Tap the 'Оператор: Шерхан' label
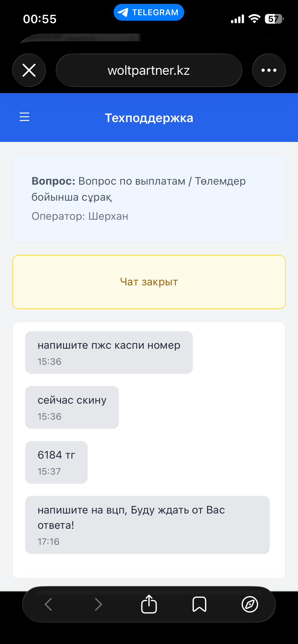298x644 pixels. point(80,216)
